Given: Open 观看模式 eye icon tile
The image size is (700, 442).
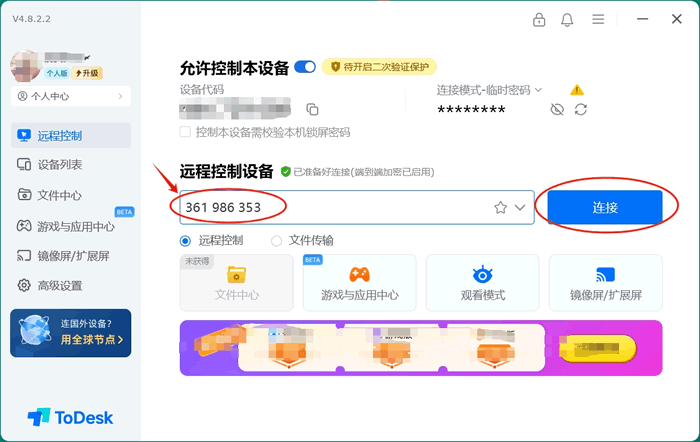Looking at the screenshot, I should pyautogui.click(x=482, y=281).
